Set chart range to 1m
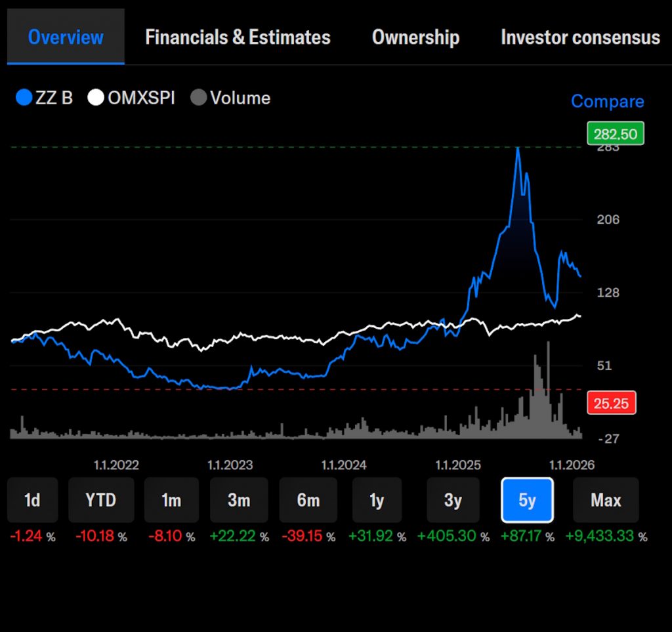 pos(171,500)
